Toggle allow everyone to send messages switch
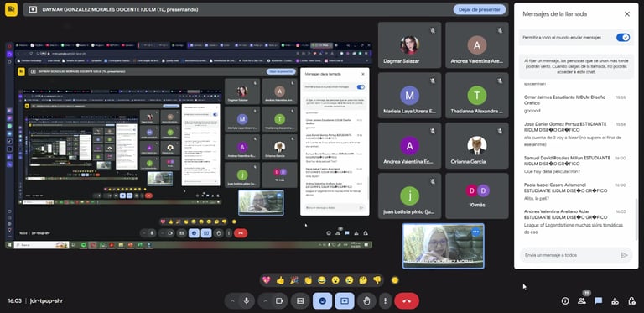 click(623, 38)
